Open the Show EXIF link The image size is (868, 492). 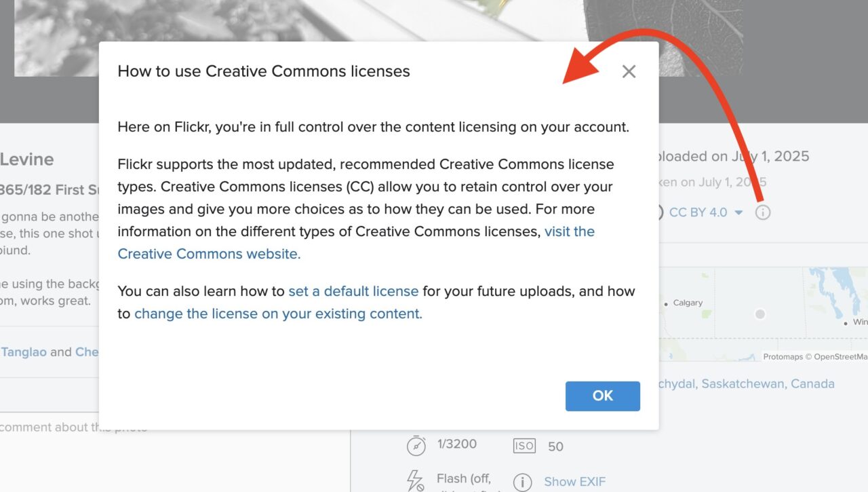pyautogui.click(x=574, y=482)
